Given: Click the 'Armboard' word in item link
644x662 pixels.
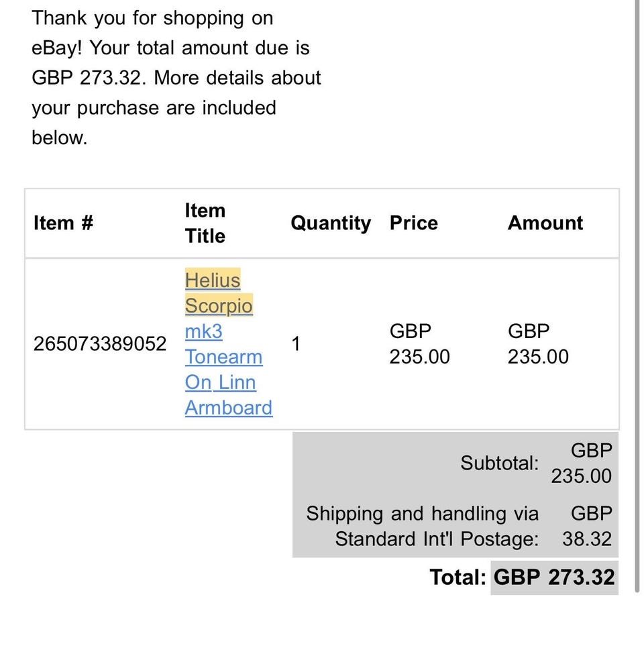Looking at the screenshot, I should click(229, 408).
